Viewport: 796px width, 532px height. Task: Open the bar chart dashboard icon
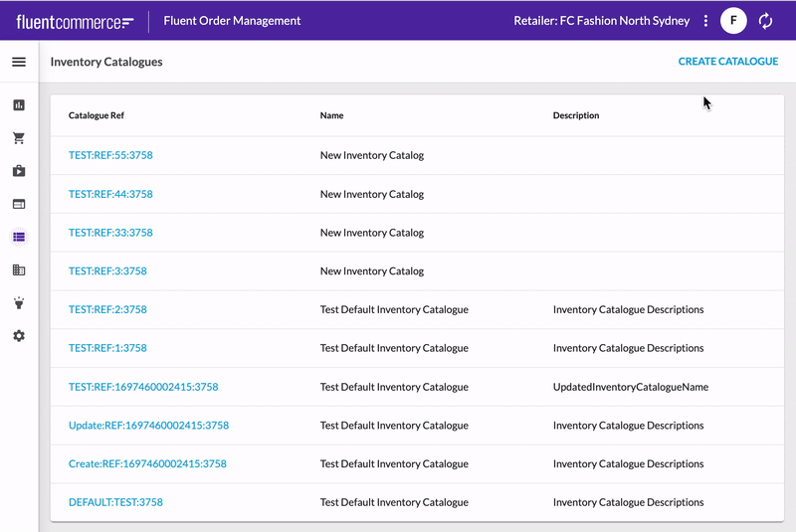(19, 105)
